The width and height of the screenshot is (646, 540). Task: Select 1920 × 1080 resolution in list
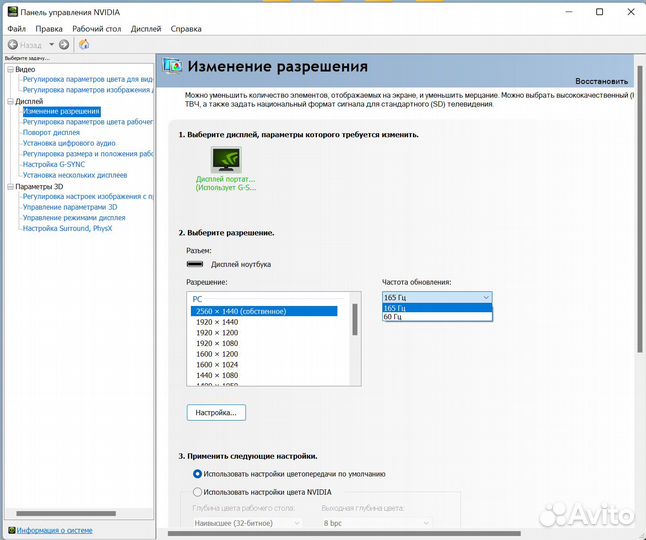pos(216,343)
